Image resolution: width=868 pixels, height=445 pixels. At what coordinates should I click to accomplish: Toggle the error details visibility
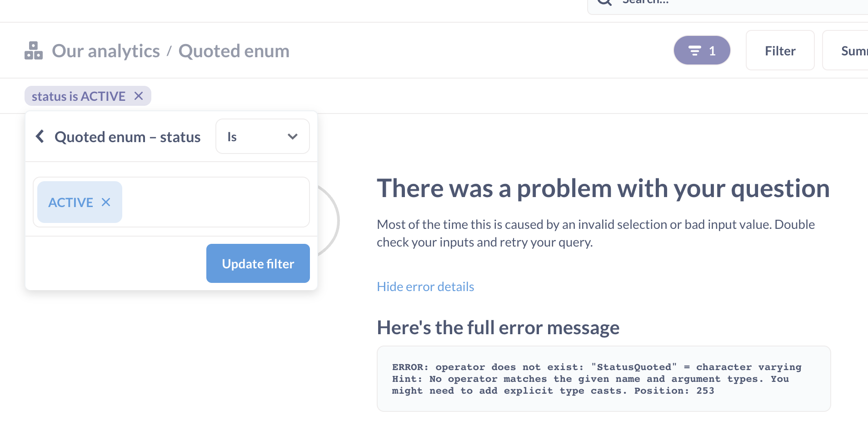pos(425,286)
